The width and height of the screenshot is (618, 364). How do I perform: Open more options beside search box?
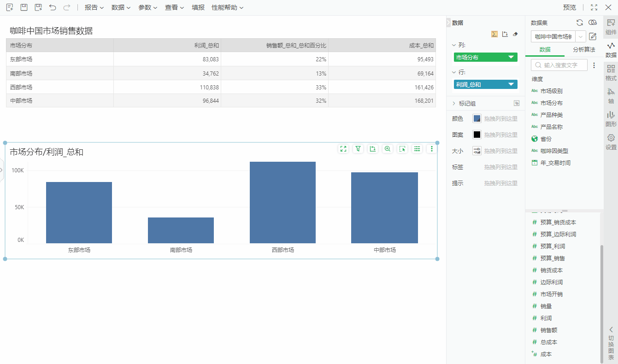pos(594,65)
